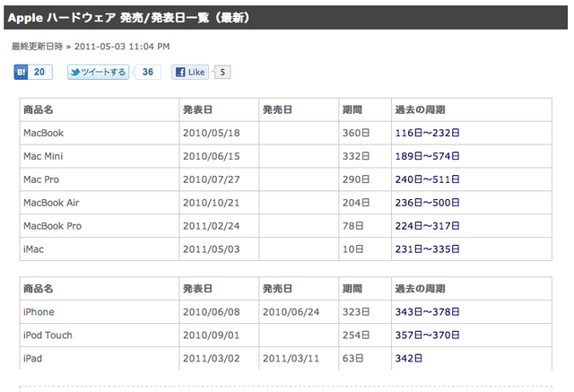Viewport: 574px width, 392px height.
Task: Click the ツイートする tweet button
Action: point(98,72)
